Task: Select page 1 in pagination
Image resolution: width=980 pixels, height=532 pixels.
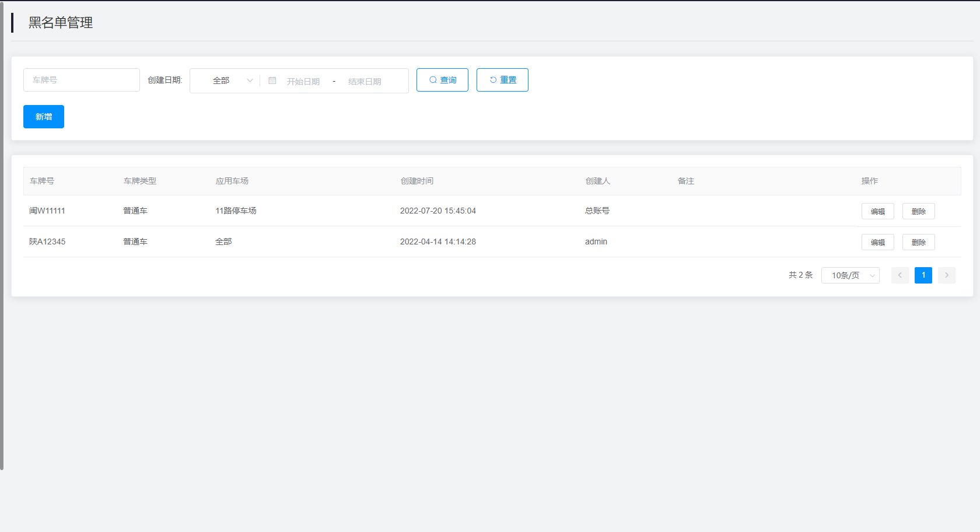Action: [x=923, y=275]
